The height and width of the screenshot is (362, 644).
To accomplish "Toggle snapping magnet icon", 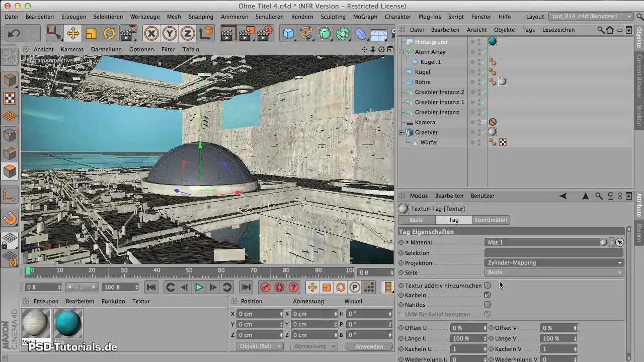I will pyautogui.click(x=10, y=218).
